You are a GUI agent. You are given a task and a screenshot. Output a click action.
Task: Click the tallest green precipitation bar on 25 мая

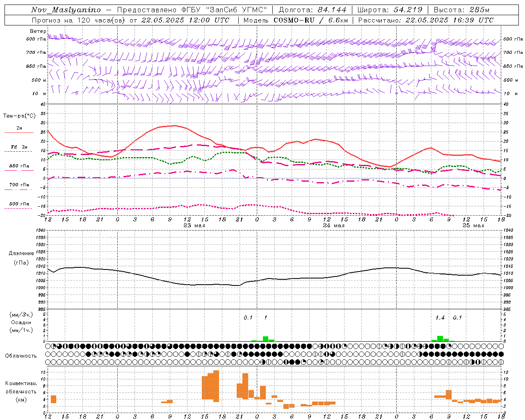pyautogui.click(x=440, y=339)
